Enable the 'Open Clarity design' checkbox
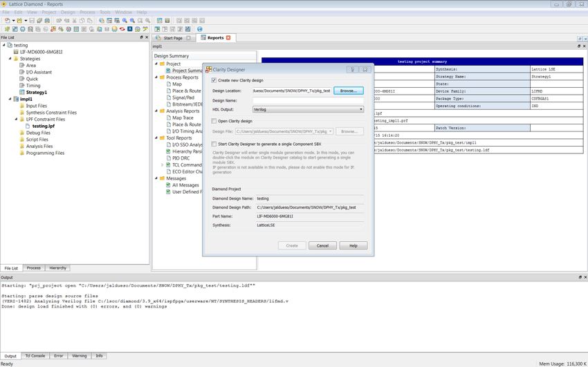The image size is (588, 367). click(x=214, y=121)
